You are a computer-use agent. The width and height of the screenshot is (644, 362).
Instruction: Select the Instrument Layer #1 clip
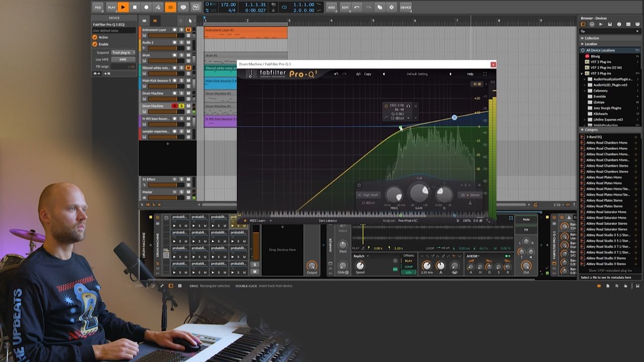[x=246, y=33]
